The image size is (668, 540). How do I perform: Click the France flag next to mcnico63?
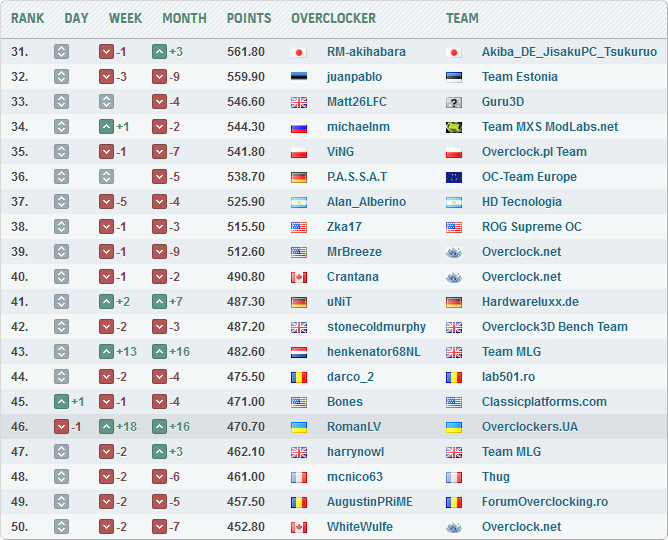(299, 477)
